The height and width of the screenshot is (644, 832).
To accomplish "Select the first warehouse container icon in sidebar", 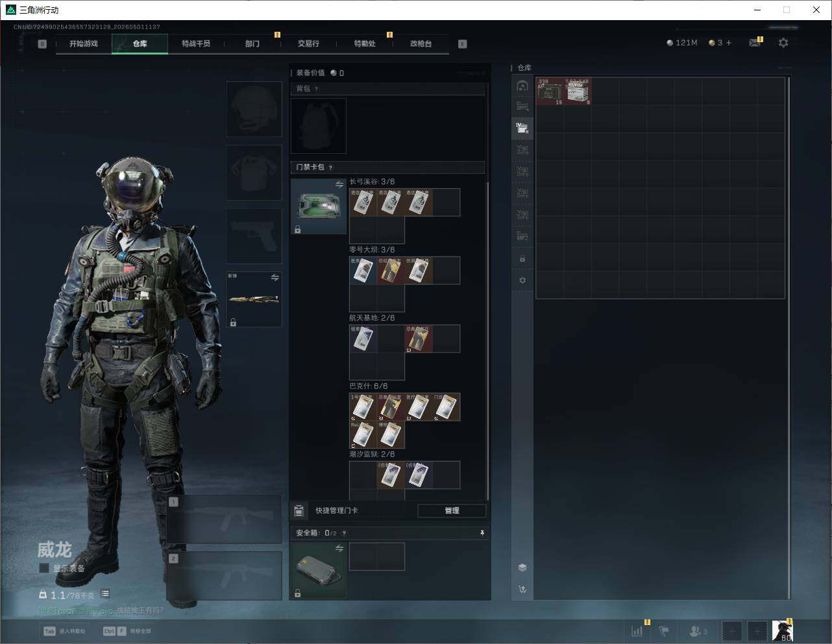I will pyautogui.click(x=522, y=86).
